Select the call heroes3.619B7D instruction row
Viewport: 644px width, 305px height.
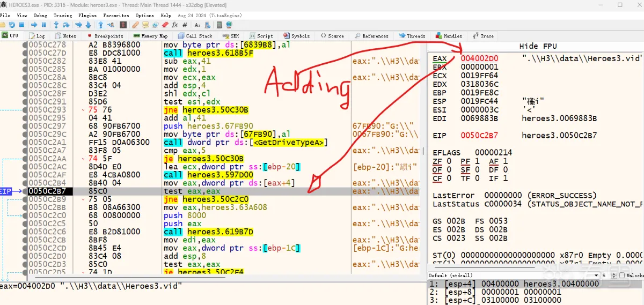[x=209, y=232]
